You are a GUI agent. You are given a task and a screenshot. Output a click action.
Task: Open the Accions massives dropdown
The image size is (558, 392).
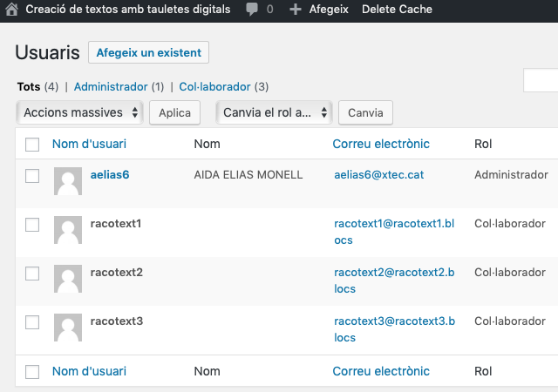click(80, 112)
